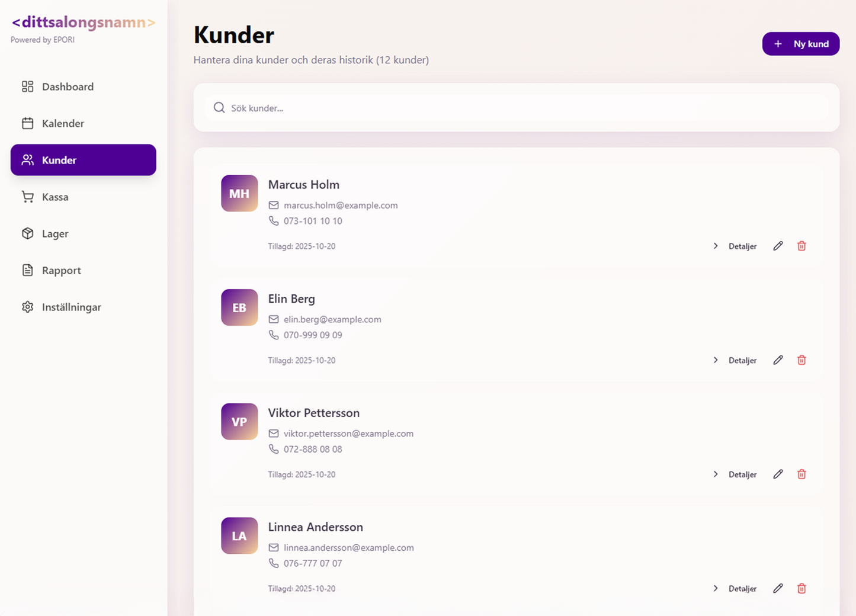Focus the Sök kunder search field
856x616 pixels.
click(x=517, y=108)
